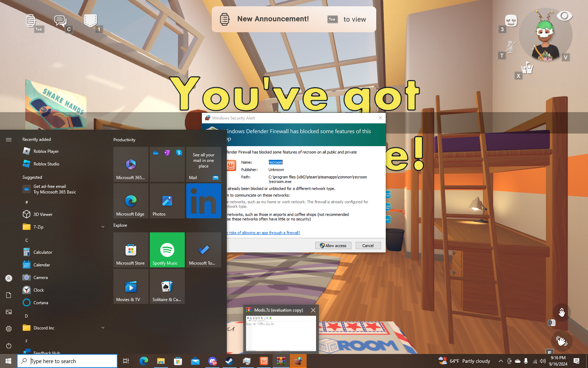Open Documents from the Start menu rail

9,295
